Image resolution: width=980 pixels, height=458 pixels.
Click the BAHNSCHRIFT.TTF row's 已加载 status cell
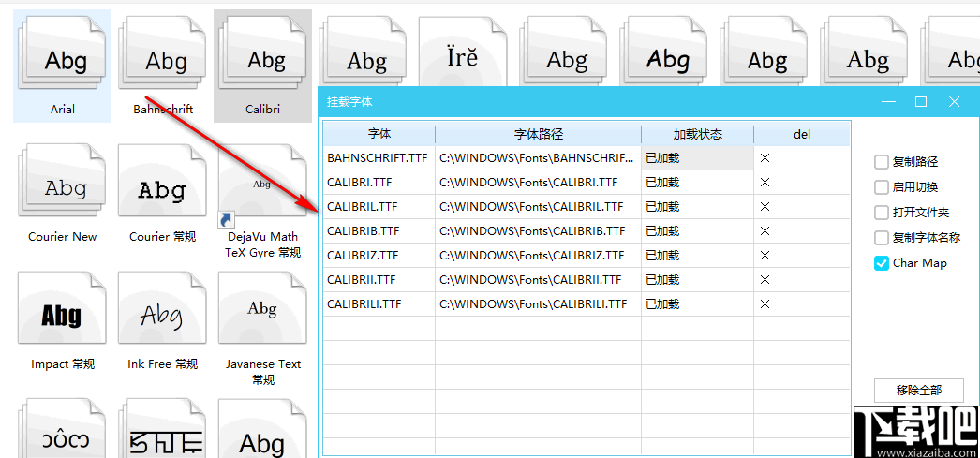pyautogui.click(x=697, y=158)
